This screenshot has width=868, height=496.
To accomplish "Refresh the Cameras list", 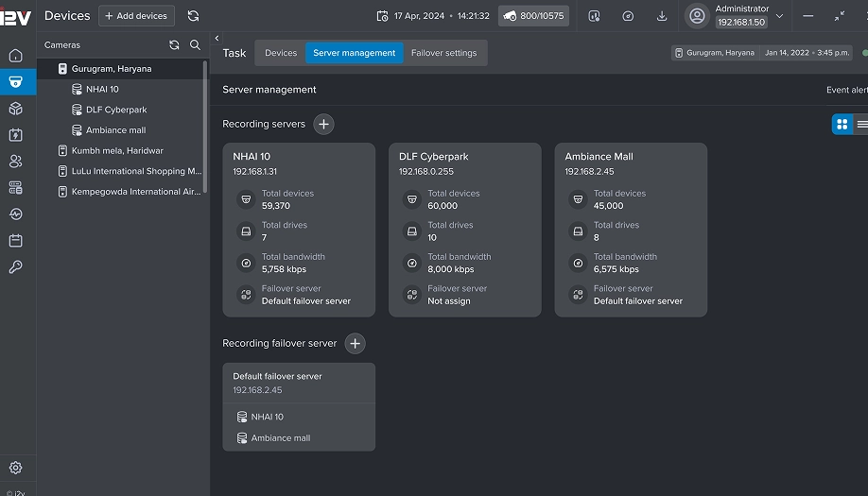I will (x=174, y=45).
